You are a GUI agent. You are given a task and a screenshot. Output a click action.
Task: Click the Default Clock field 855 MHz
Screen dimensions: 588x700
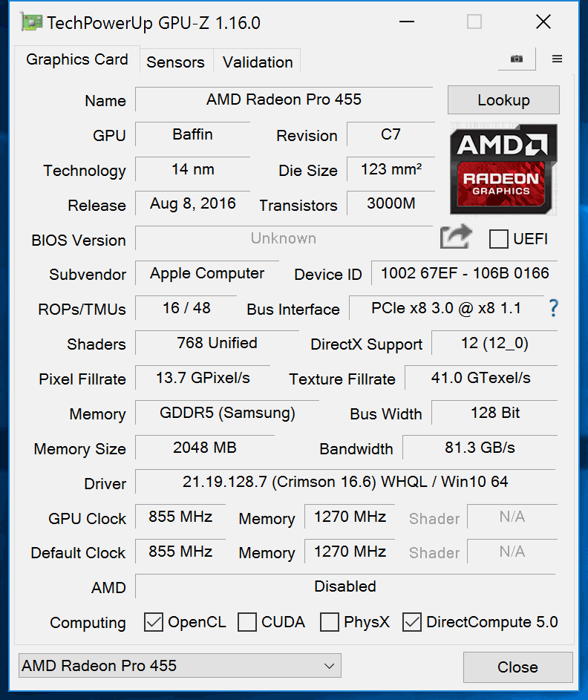[x=180, y=551]
